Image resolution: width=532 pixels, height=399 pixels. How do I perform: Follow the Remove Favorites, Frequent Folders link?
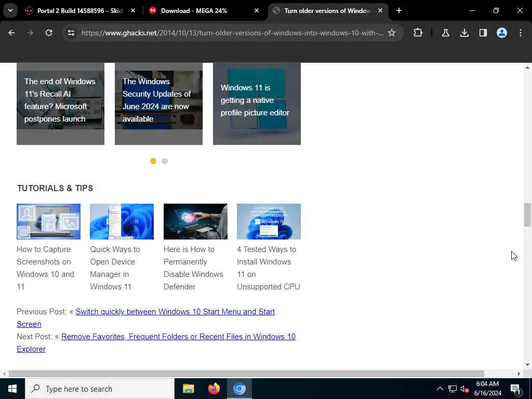click(179, 337)
